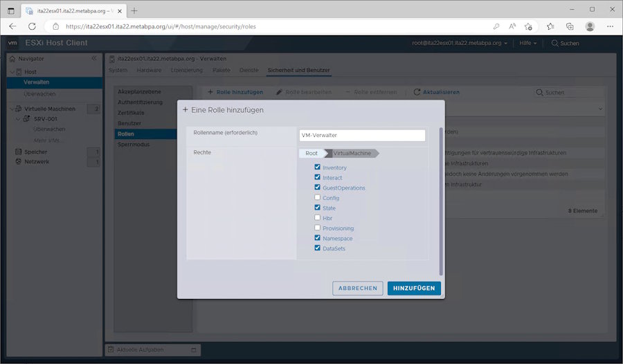Collapse the Host tree node
The width and height of the screenshot is (623, 364).
[x=12, y=72]
